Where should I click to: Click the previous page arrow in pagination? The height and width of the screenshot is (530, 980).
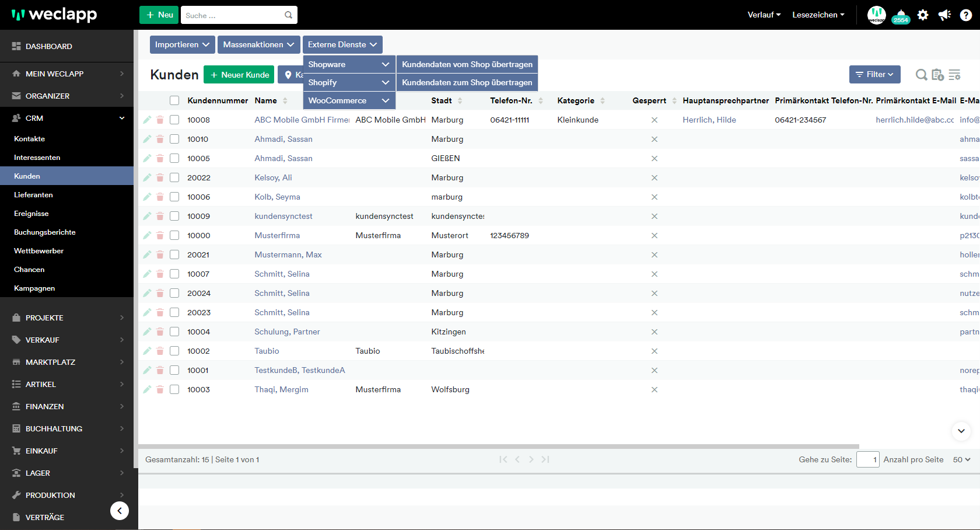point(517,459)
